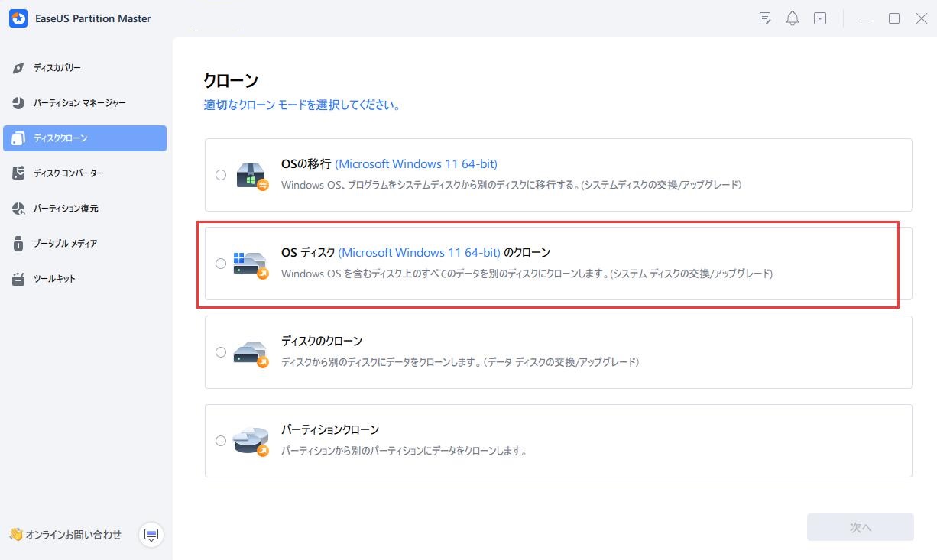Click the ディスククローン sidebar icon
937x560 pixels.
(x=19, y=138)
